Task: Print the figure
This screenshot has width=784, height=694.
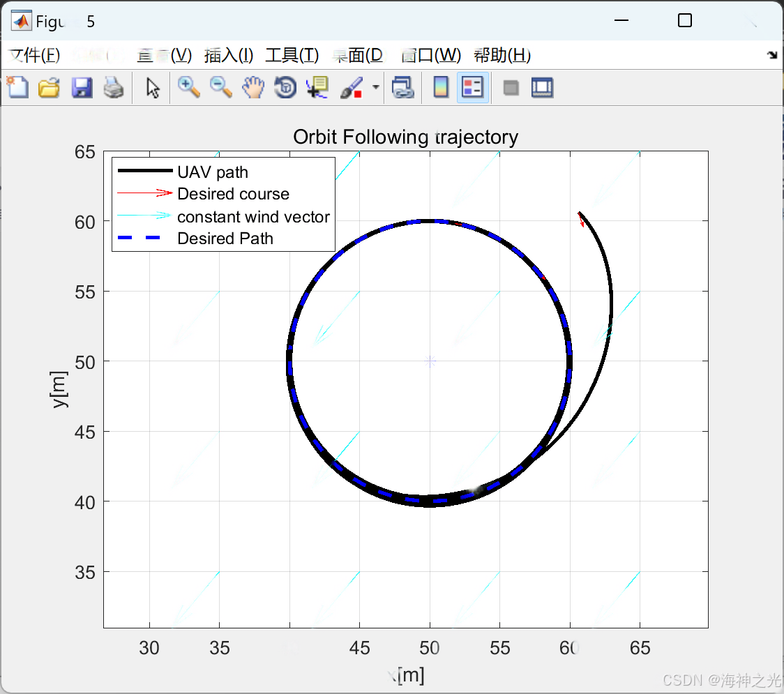Action: pos(114,87)
